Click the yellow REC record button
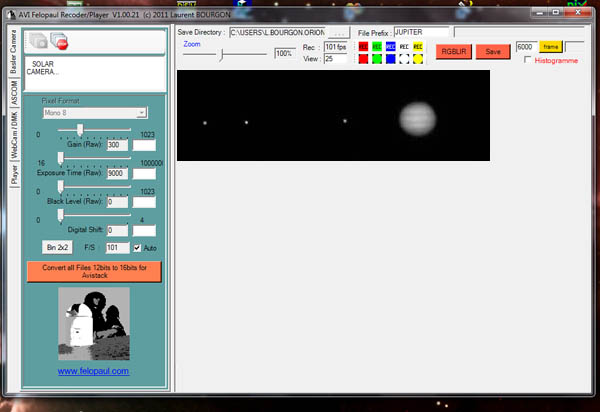600x412 pixels. point(418,47)
